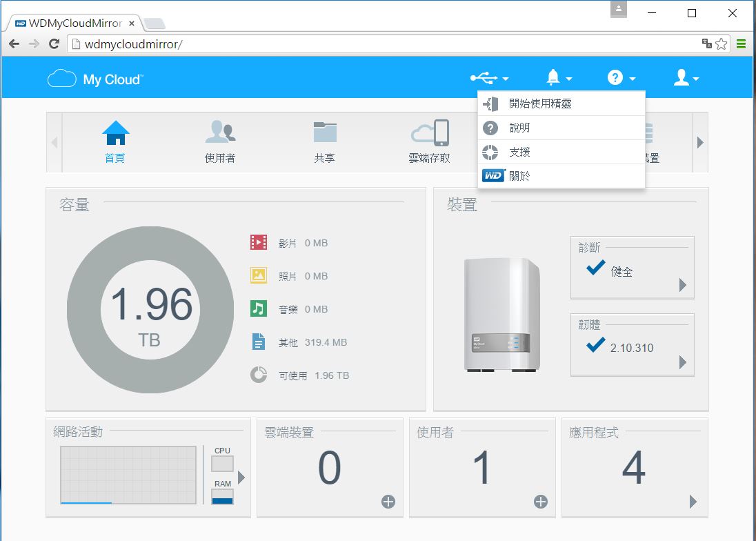Click the 使用者 count 1
The height and width of the screenshot is (541, 756).
pos(482,468)
